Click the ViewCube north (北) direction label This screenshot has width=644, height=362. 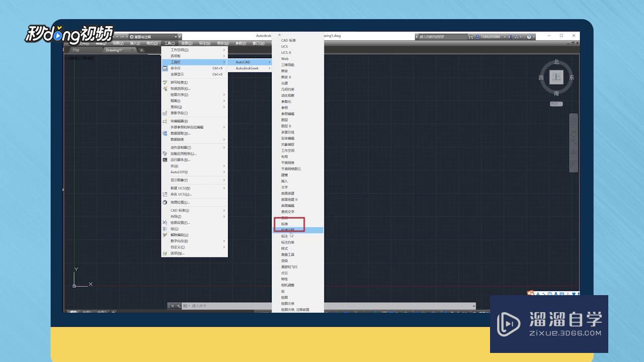(x=556, y=62)
